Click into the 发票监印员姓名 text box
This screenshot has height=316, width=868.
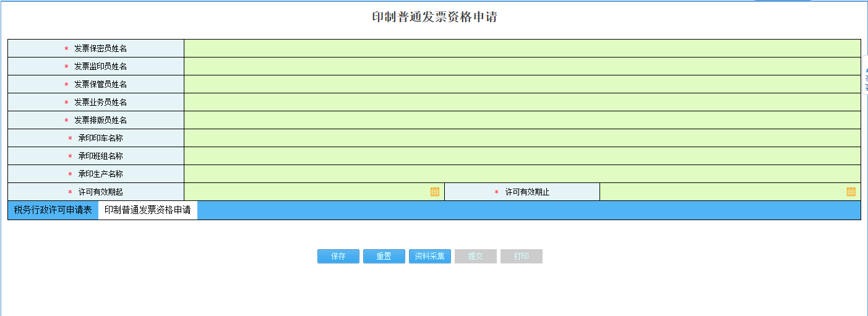[x=522, y=66]
